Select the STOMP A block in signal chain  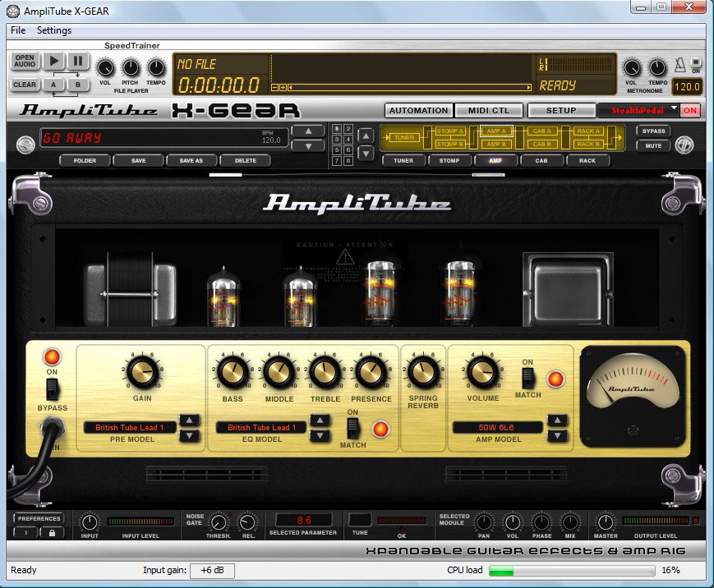pyautogui.click(x=450, y=131)
